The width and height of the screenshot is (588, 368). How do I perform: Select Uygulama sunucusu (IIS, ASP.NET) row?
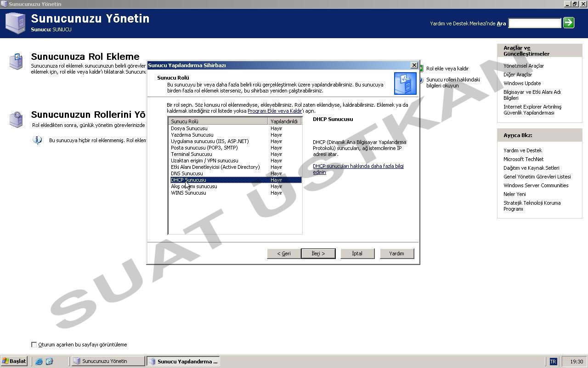(x=236, y=141)
